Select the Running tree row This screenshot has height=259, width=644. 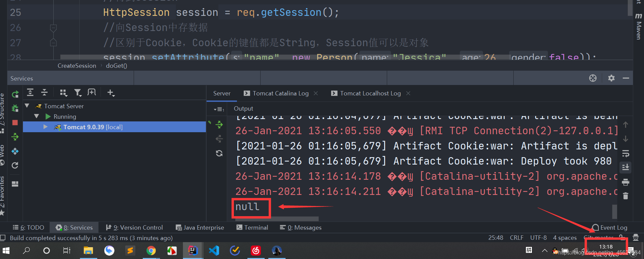click(x=114, y=116)
